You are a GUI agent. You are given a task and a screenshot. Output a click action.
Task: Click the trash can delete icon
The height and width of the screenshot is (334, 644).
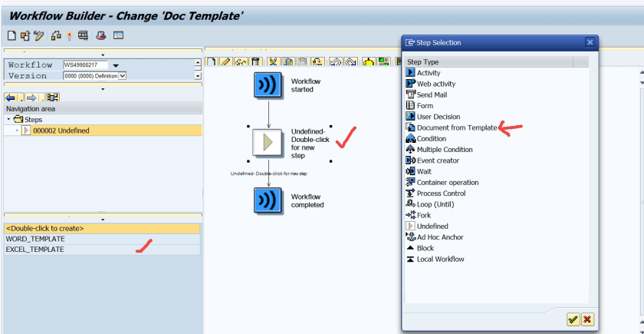(255, 61)
